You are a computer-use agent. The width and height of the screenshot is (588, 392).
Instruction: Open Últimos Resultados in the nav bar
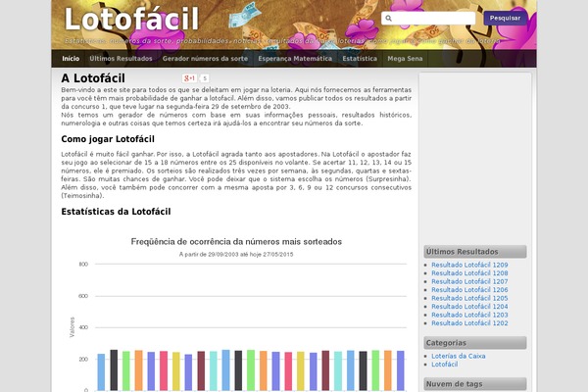[121, 59]
